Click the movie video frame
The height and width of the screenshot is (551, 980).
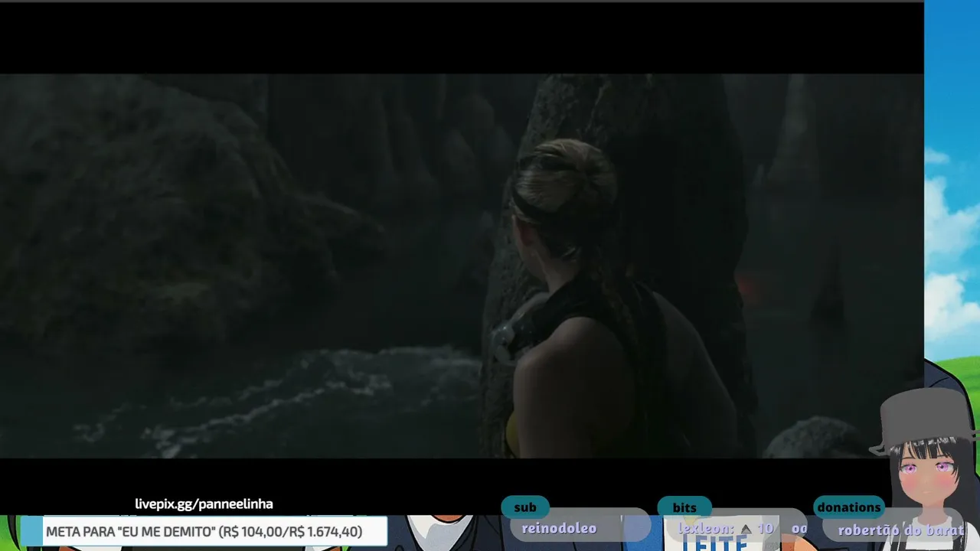(462, 266)
